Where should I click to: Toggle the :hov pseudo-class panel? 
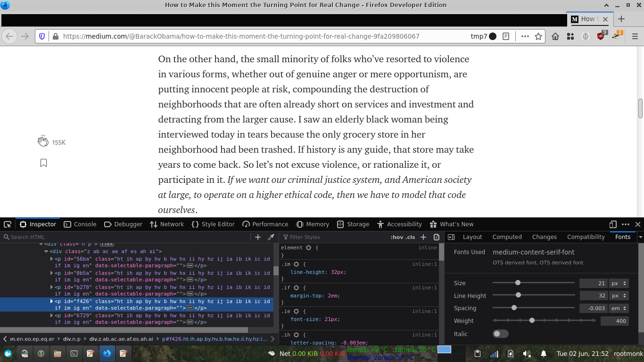[397, 237]
